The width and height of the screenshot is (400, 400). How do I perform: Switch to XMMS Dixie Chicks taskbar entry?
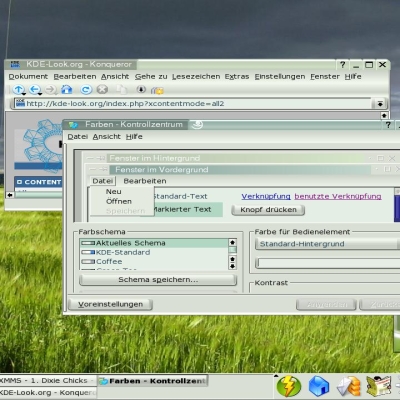point(48,380)
